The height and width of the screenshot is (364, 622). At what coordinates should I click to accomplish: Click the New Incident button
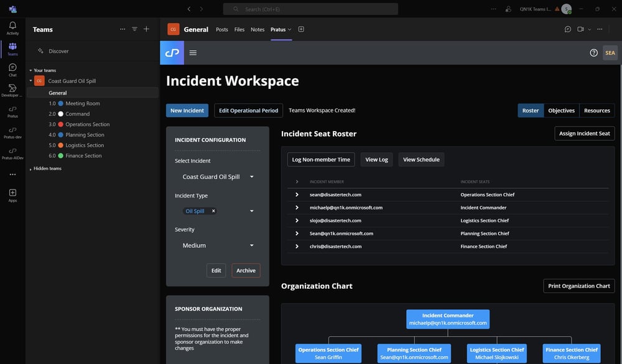coord(187,111)
